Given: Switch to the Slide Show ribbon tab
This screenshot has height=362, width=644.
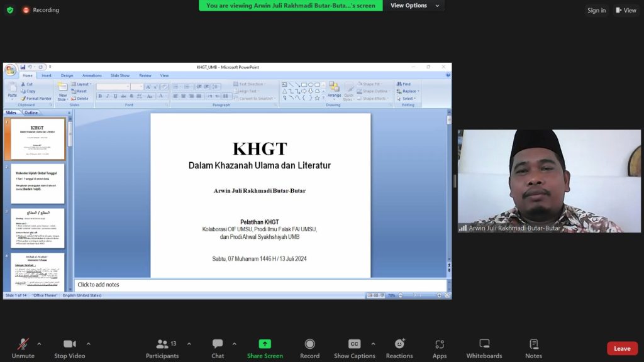Looking at the screenshot, I should [x=119, y=75].
